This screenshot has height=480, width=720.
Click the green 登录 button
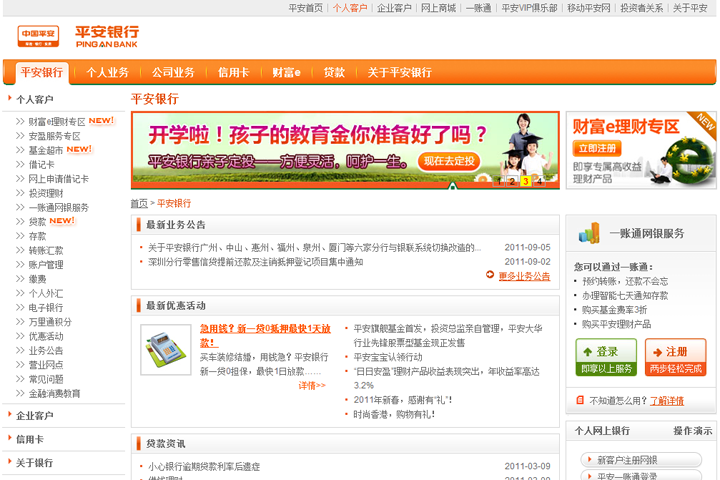click(606, 357)
